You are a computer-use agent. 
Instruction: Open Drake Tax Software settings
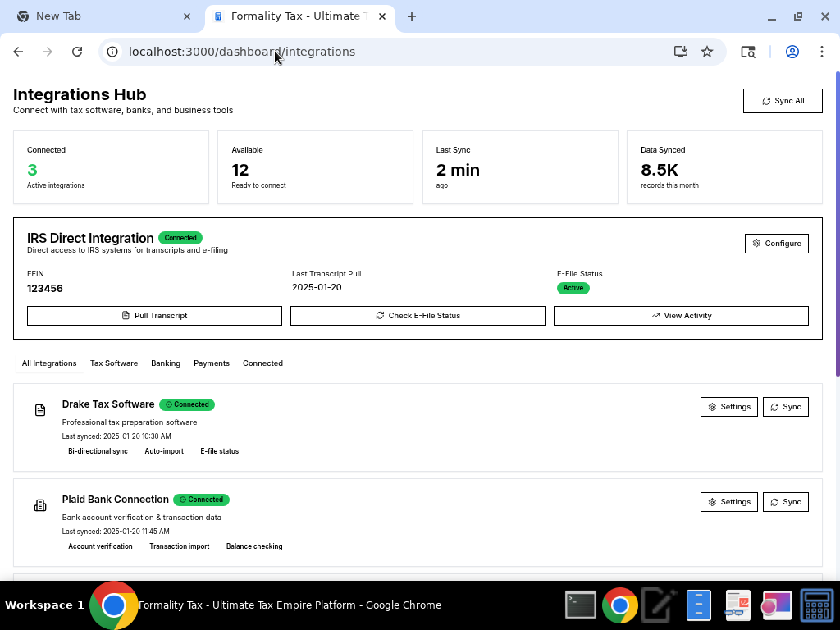coord(728,407)
